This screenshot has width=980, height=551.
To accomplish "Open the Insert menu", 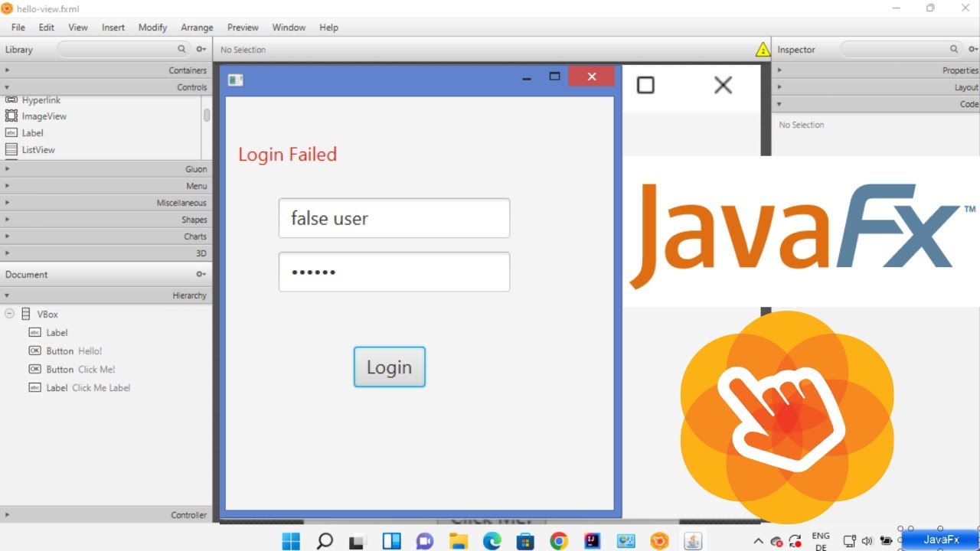I will pyautogui.click(x=113, y=28).
